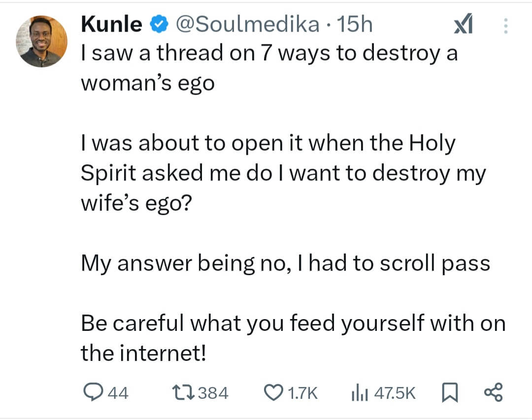Click the 1.7K likes count
This screenshot has width=532, height=420.
[302, 393]
